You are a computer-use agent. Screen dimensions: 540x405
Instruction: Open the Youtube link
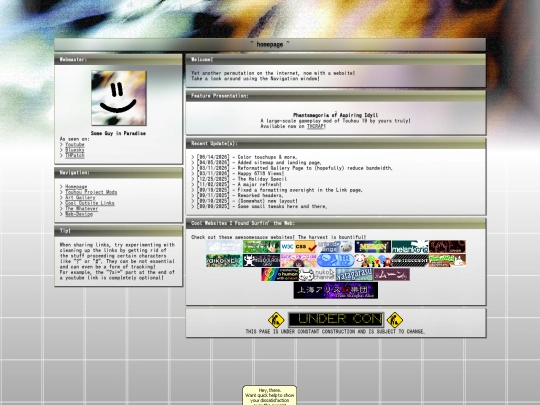(74, 145)
